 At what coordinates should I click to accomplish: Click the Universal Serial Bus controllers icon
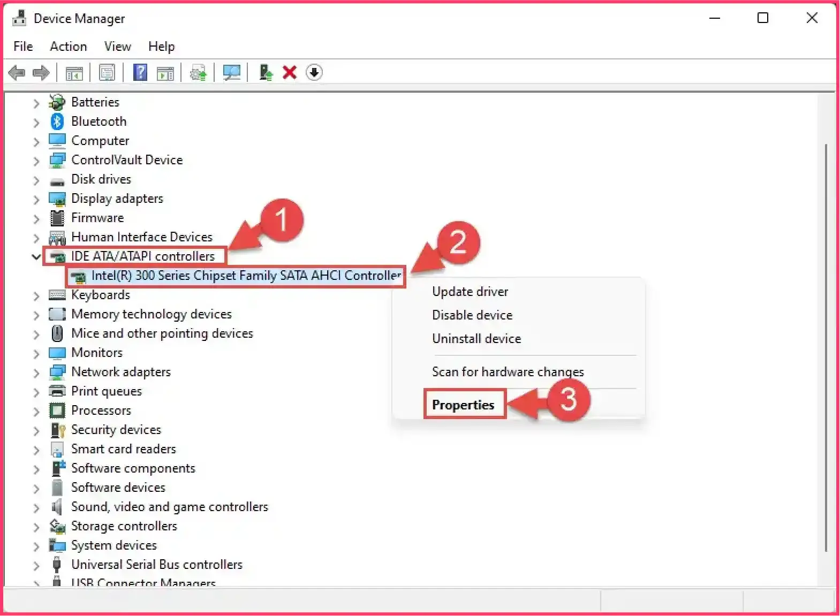tap(57, 565)
